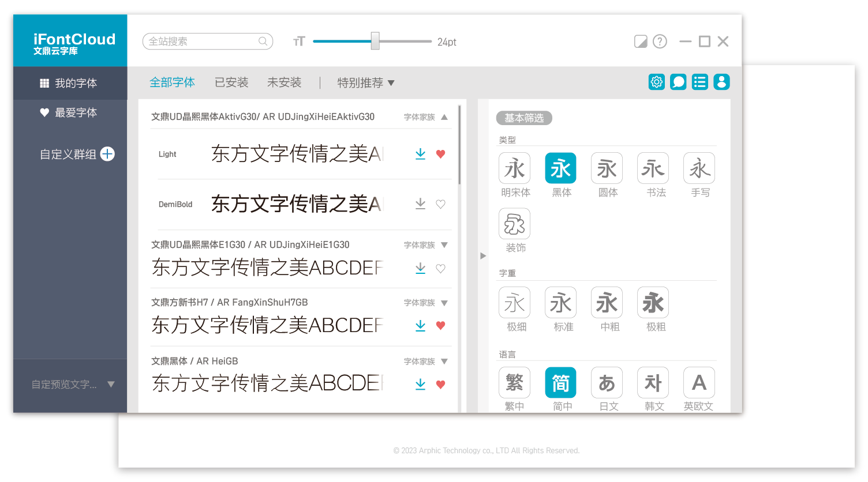Open 自定预览文字 dropdown
Screen dimensions: 868x482
(x=73, y=385)
